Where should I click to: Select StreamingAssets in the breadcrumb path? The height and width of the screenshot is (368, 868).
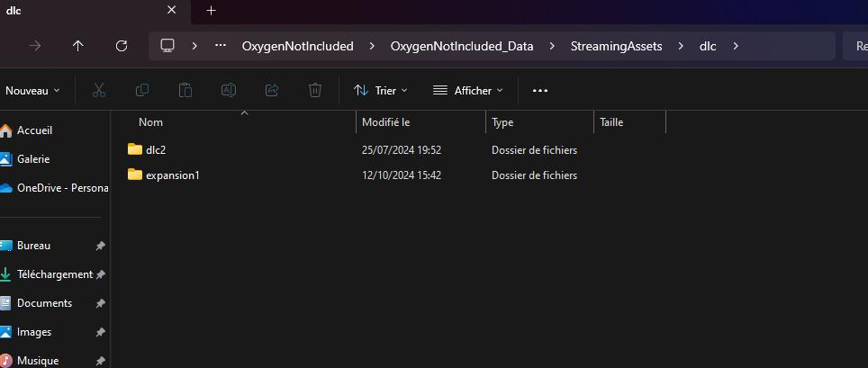(616, 46)
